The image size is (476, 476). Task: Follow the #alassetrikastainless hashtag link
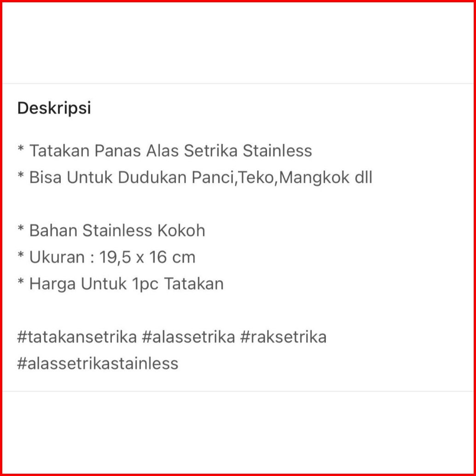[98, 364]
